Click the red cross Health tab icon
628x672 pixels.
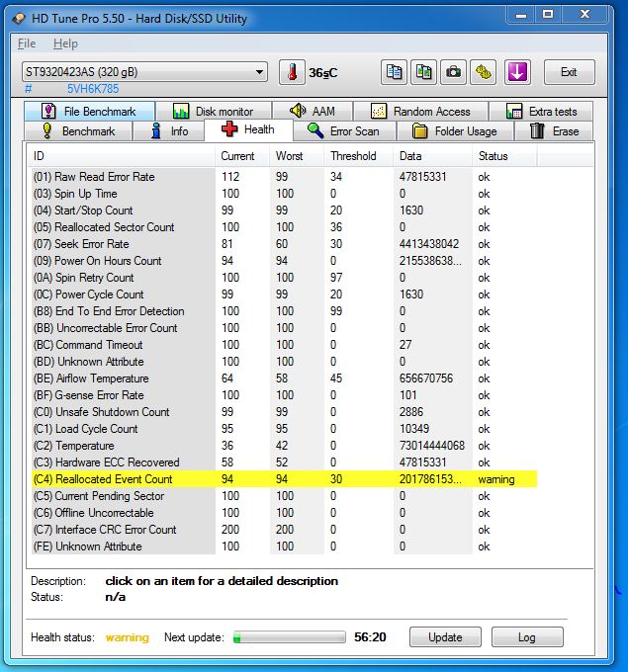click(x=229, y=129)
